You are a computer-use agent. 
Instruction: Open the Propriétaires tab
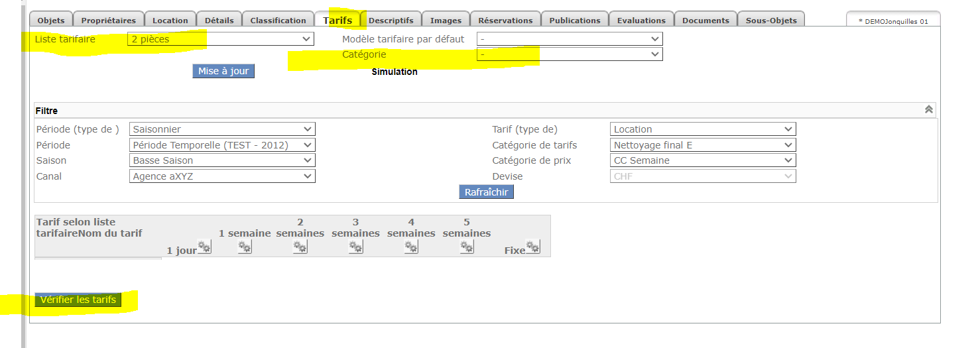[108, 20]
